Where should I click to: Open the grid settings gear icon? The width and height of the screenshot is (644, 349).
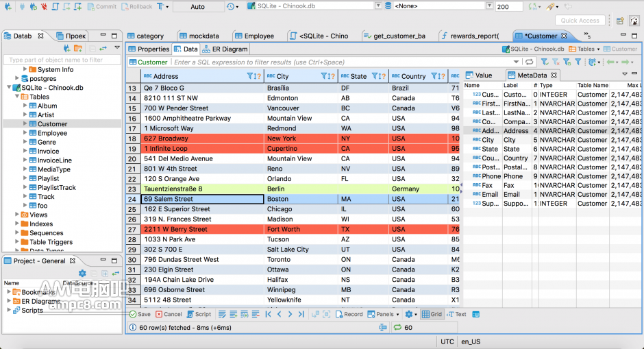[408, 314]
